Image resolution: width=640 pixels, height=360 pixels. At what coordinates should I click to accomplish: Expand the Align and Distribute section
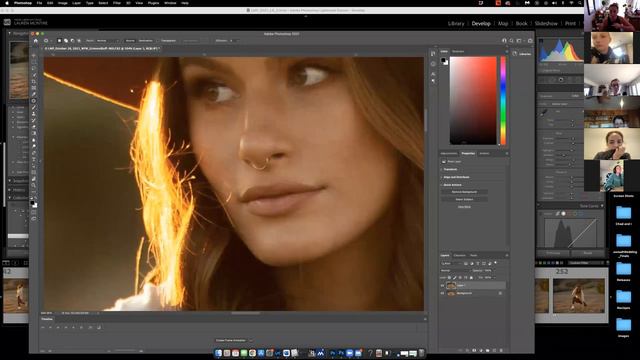click(x=455, y=177)
